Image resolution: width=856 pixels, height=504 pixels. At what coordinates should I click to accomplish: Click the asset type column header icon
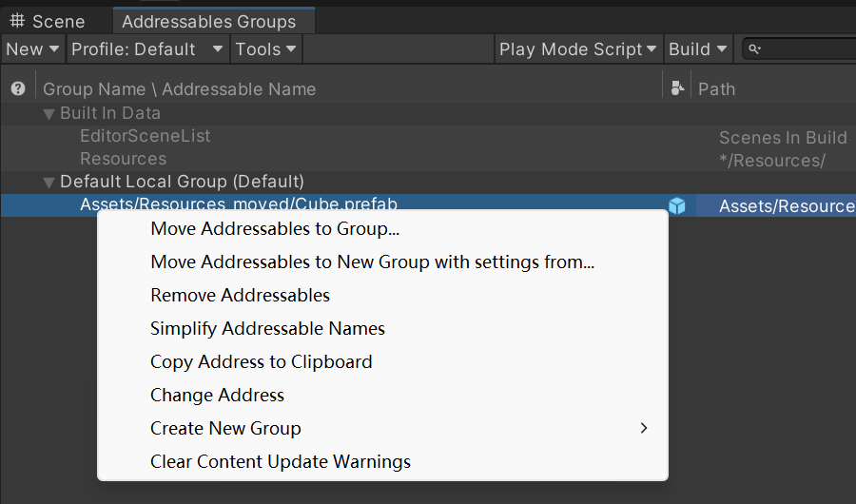[x=677, y=88]
